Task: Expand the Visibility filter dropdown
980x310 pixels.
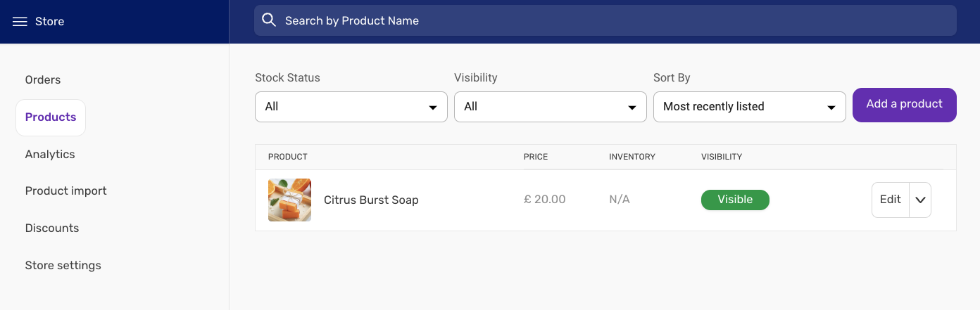Action: 551,107
